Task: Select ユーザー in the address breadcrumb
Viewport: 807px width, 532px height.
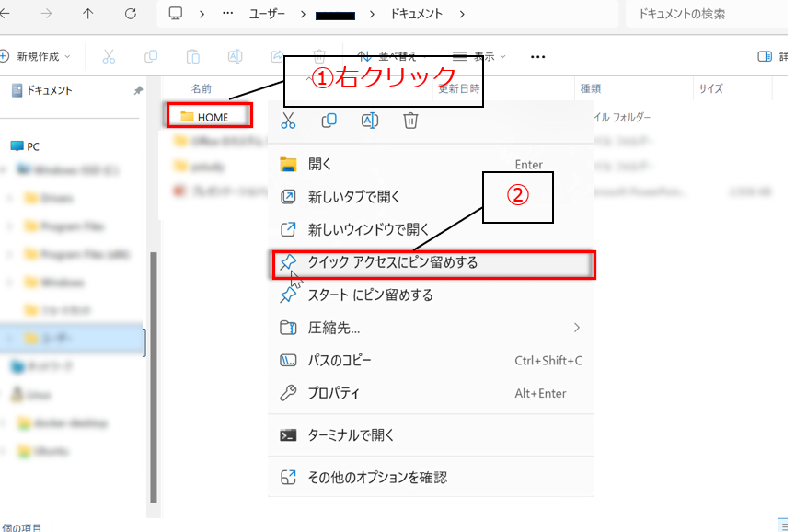Action: pyautogui.click(x=267, y=14)
